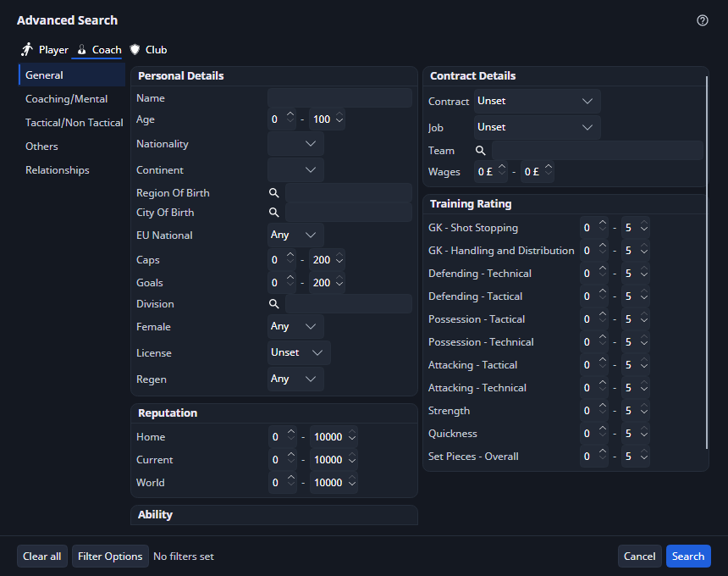Click GK - Shot Stopping minimum stepper
The height and width of the screenshot is (576, 728).
coord(593,228)
